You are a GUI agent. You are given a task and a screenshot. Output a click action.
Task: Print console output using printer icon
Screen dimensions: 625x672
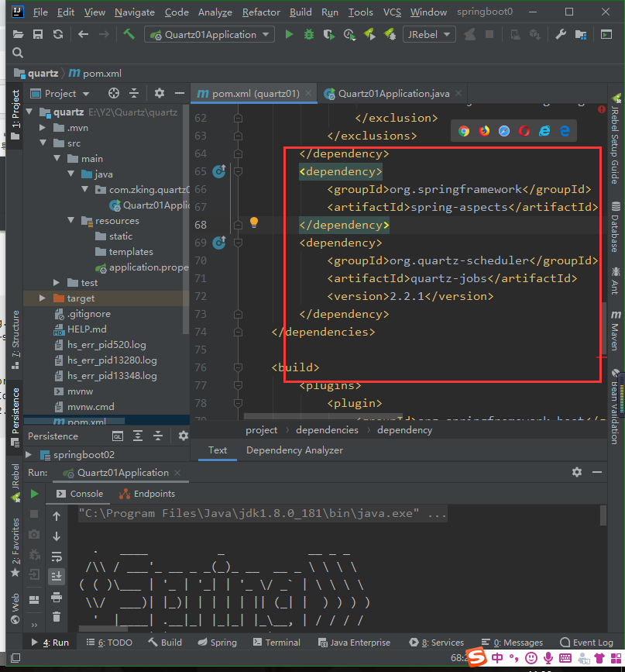click(57, 597)
